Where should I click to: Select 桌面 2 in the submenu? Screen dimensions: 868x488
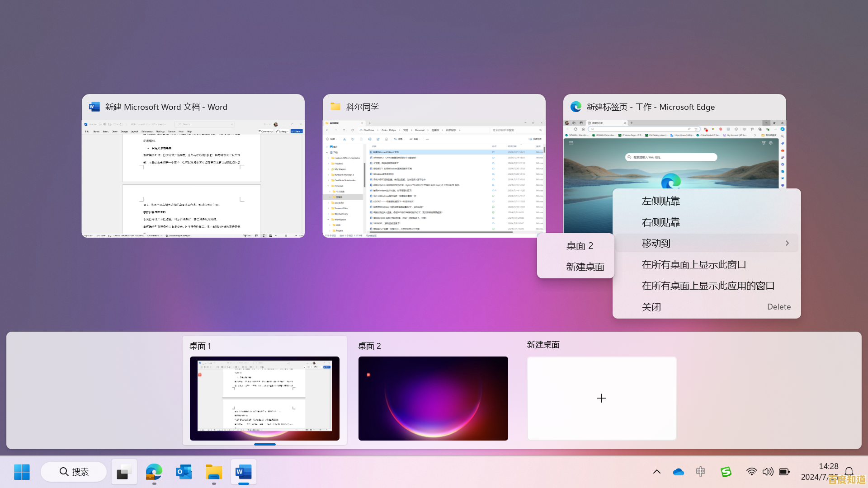click(x=579, y=245)
